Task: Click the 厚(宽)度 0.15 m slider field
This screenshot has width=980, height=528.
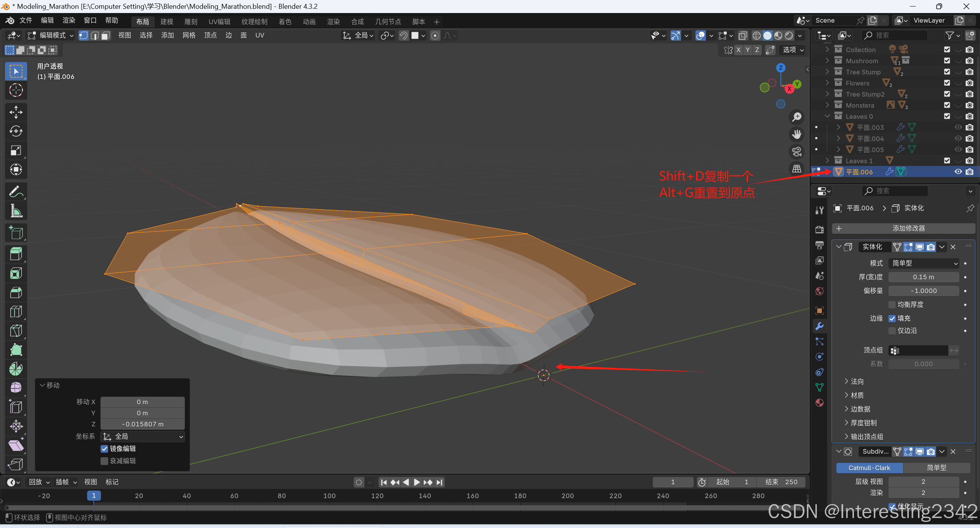Action: (x=923, y=277)
